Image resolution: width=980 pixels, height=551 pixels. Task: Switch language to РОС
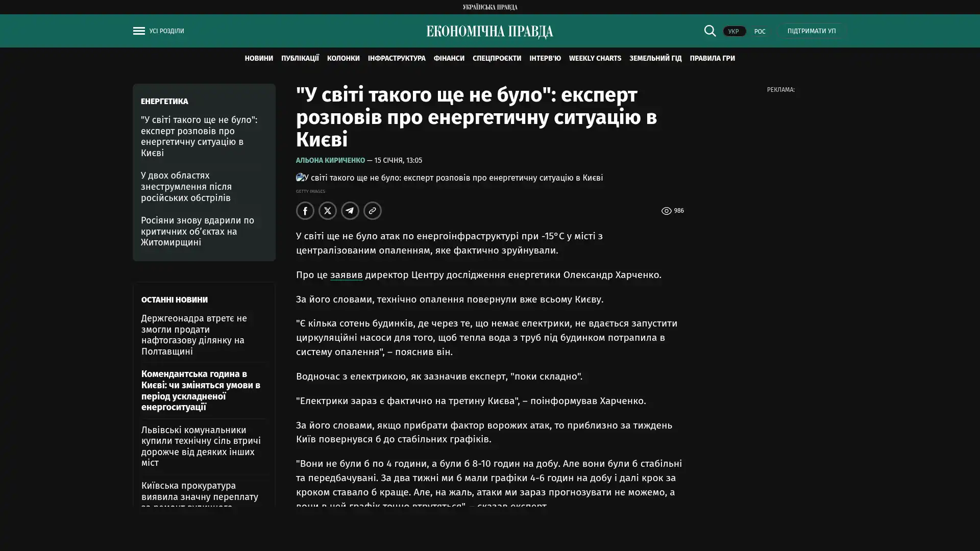(x=759, y=32)
